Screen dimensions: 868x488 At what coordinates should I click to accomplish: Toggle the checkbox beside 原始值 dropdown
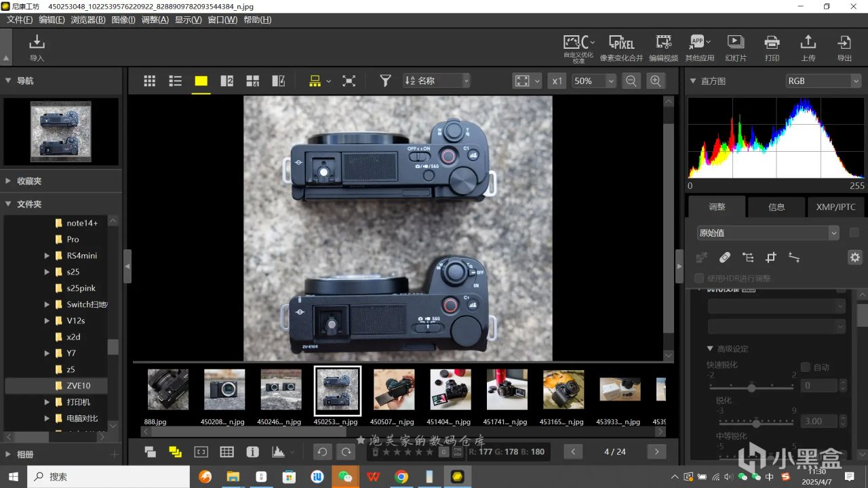click(x=854, y=232)
